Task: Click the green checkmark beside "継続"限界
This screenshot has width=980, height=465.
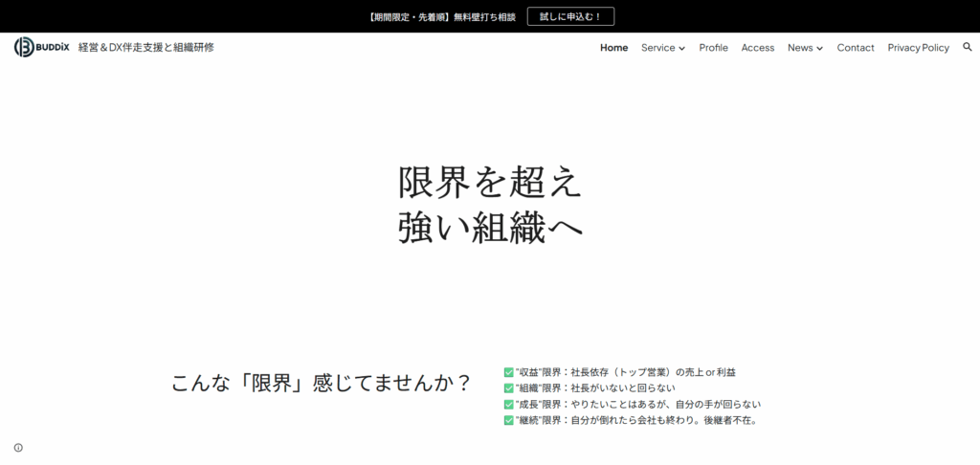Action: (508, 419)
